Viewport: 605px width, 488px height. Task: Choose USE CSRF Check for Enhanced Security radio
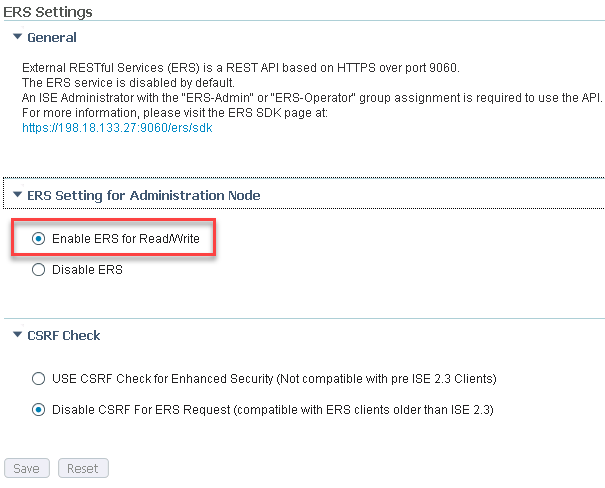[39, 379]
